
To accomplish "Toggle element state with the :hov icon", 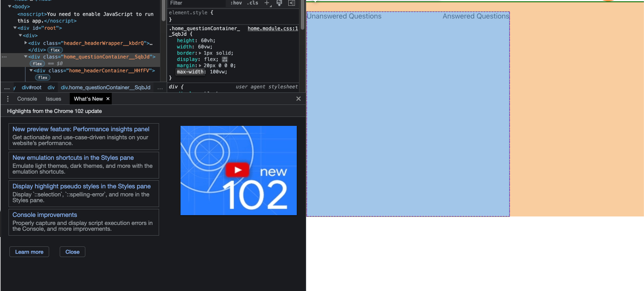I will [236, 3].
